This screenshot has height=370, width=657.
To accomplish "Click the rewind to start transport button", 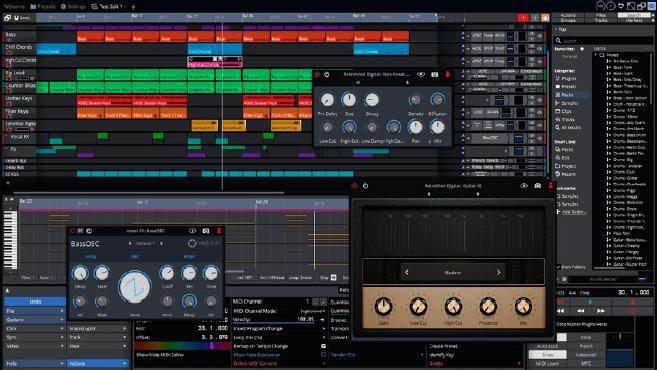I will [x=561, y=311].
